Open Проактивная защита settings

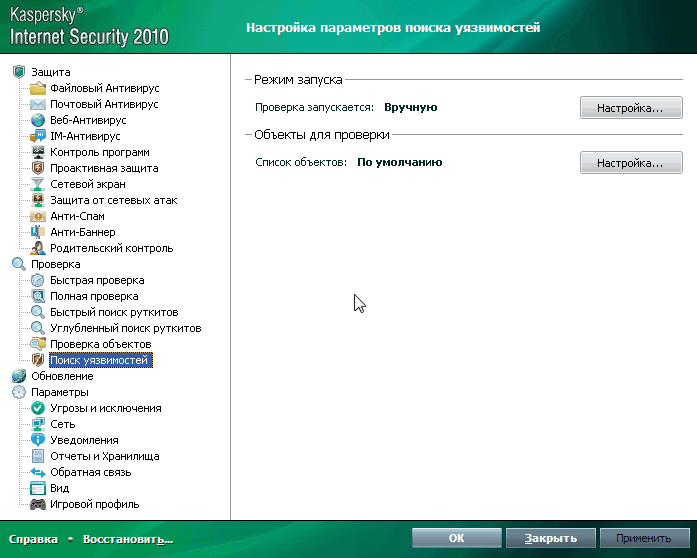tap(104, 168)
